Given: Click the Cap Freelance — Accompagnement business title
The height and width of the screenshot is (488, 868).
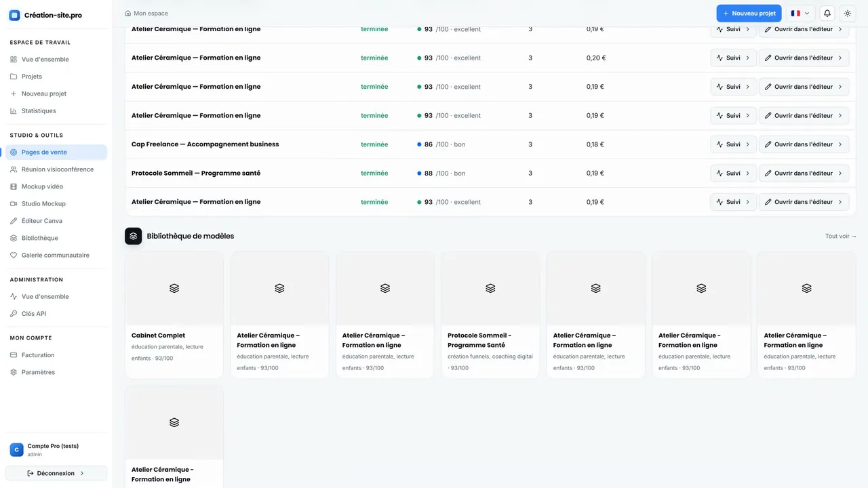Looking at the screenshot, I should [205, 144].
